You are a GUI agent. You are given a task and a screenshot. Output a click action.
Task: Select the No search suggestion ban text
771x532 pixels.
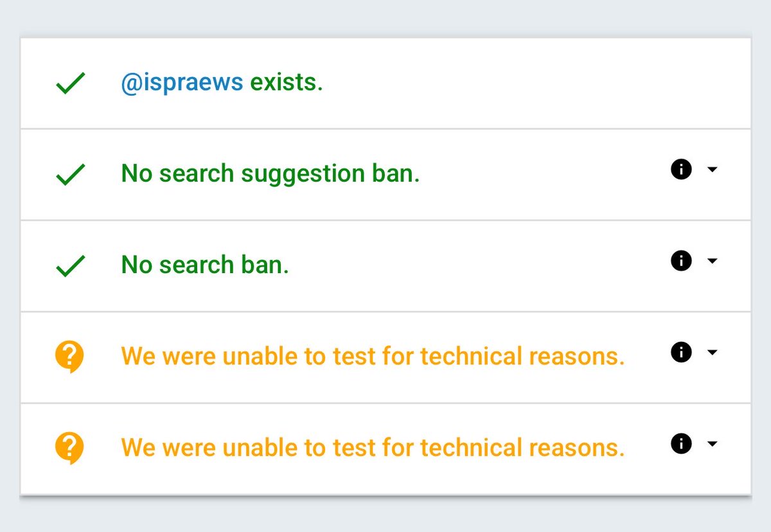(270, 173)
